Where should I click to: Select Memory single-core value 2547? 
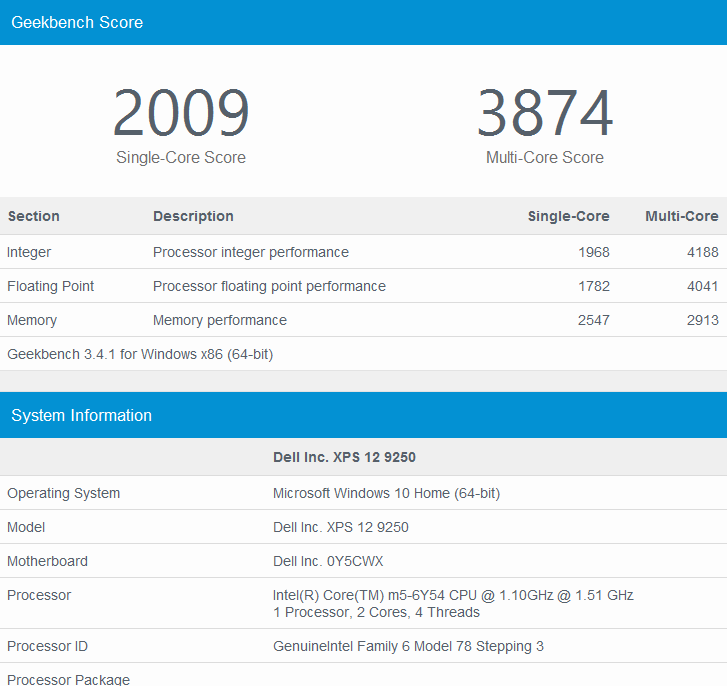(594, 320)
